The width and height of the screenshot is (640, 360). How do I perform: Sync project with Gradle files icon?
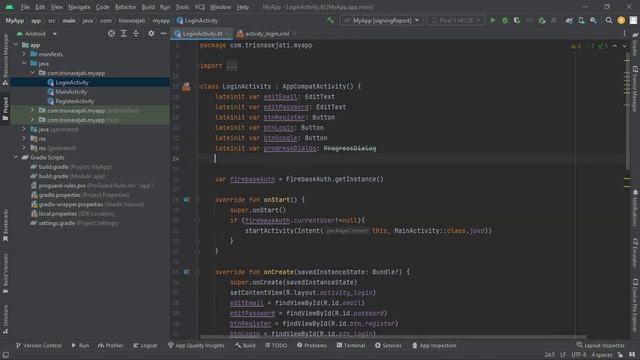(569, 20)
